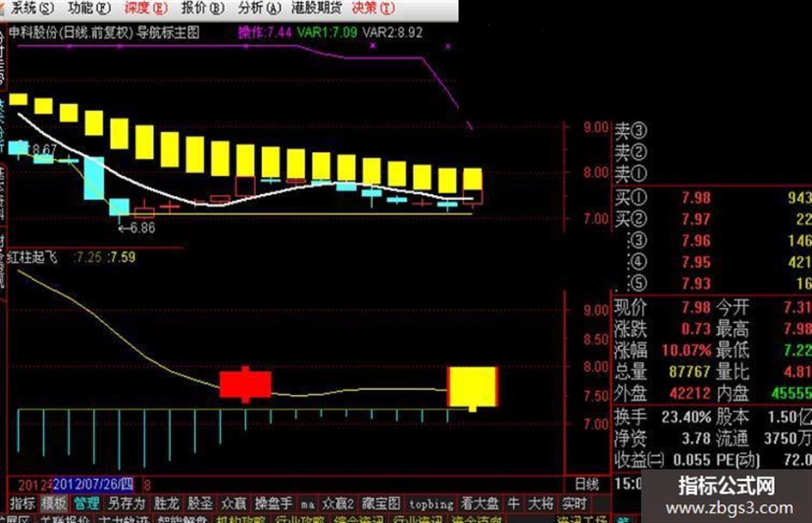Switch to the 众赢 indicator template
812x523 pixels.
tap(234, 503)
